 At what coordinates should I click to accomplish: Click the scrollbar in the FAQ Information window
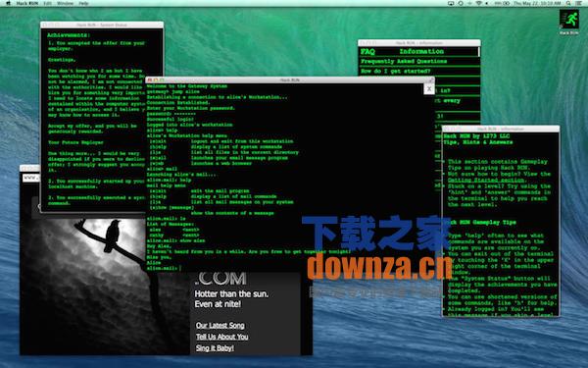479,51
